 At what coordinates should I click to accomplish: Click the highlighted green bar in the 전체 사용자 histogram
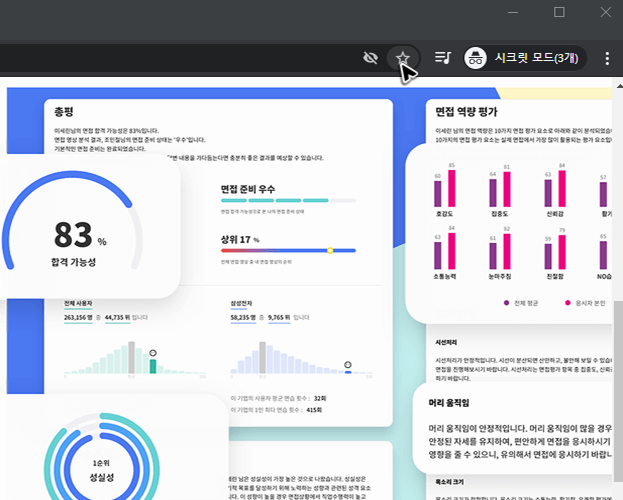153,366
